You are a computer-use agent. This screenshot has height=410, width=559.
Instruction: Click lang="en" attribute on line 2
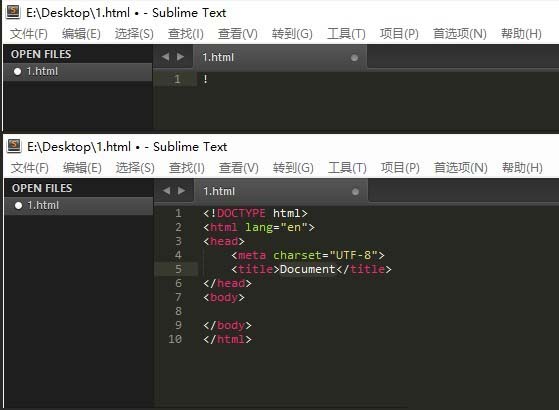tap(276, 227)
